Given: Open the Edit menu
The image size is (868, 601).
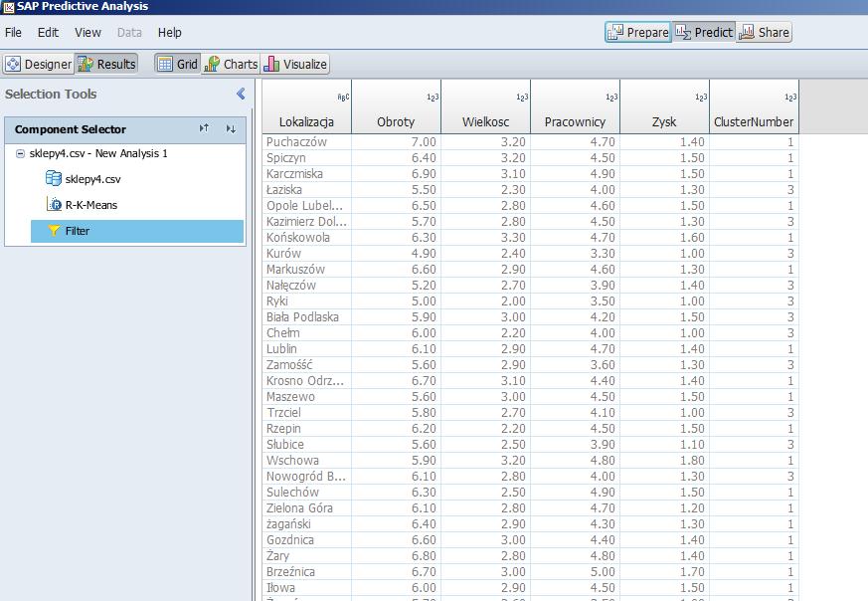Looking at the screenshot, I should pos(48,33).
